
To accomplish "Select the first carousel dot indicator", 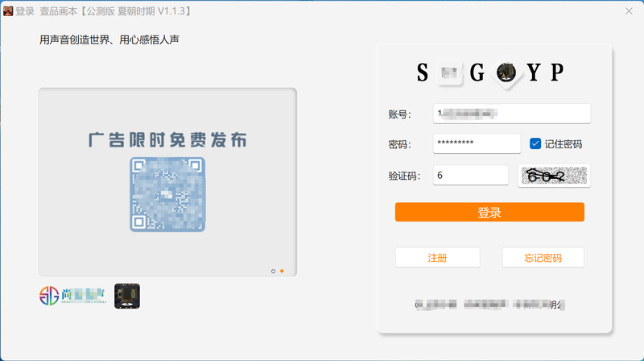I will click(273, 271).
